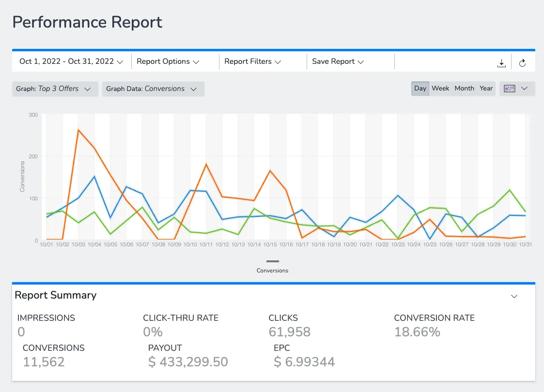
Task: Click the Impressions value 0
Action: coord(21,332)
